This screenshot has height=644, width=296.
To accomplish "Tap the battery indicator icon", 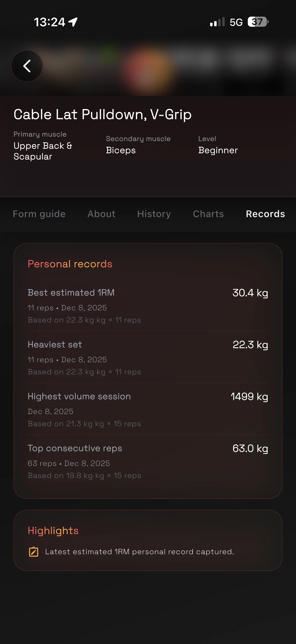I will 258,22.
